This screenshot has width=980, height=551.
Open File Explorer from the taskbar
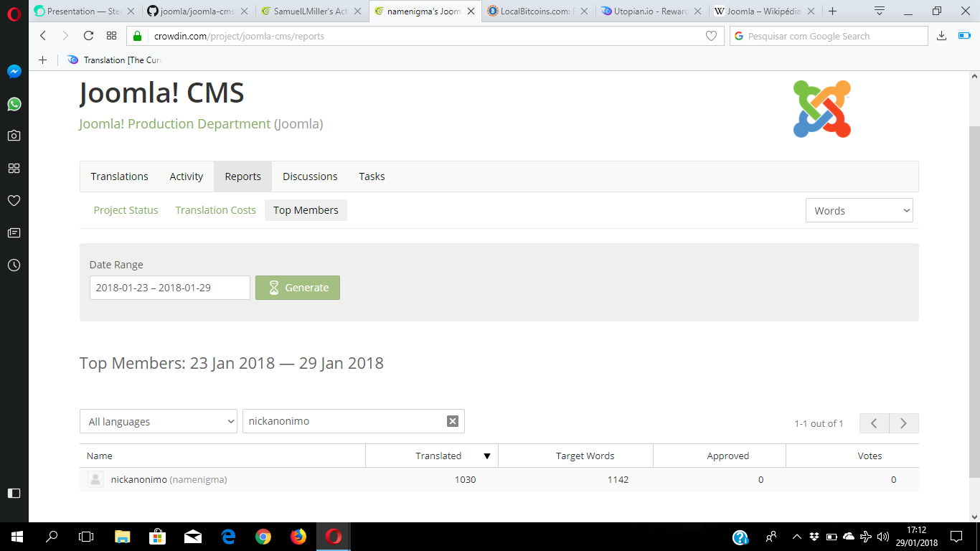point(122,537)
